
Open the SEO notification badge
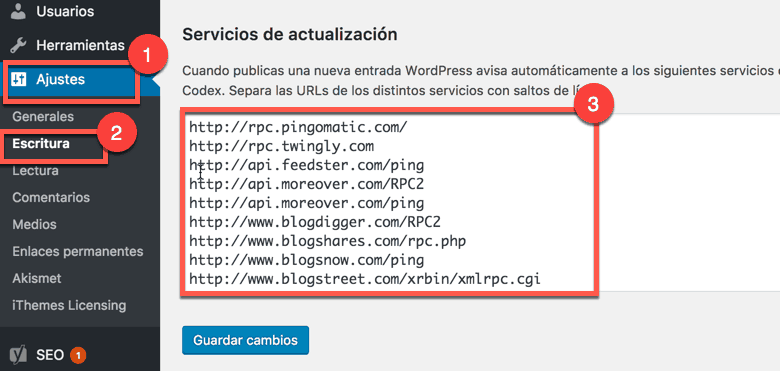[x=78, y=355]
